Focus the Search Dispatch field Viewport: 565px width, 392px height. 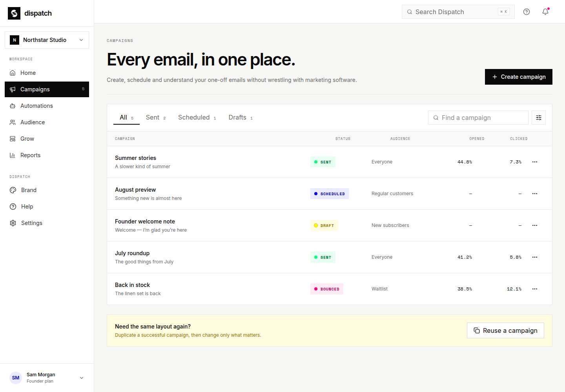click(x=458, y=12)
